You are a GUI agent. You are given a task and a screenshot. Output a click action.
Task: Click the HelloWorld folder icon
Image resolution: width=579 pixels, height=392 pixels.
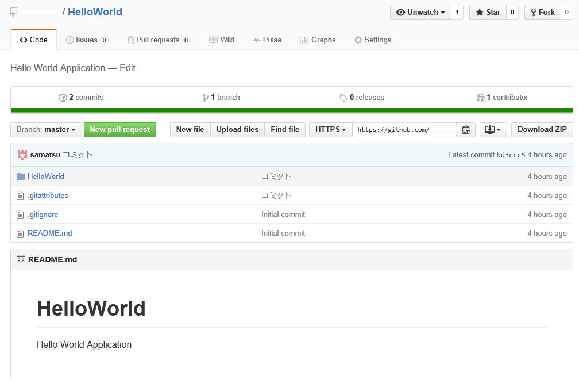21,177
